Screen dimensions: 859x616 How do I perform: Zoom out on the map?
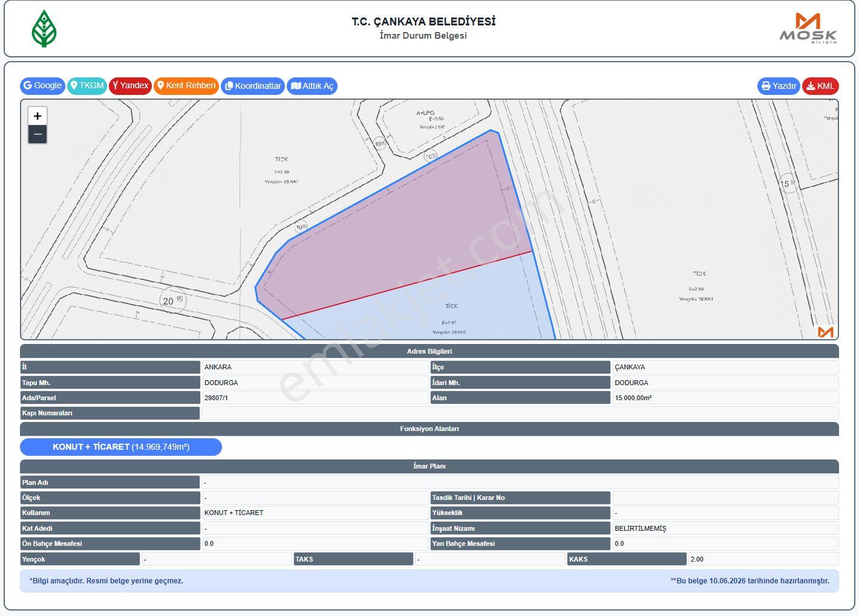[x=38, y=134]
